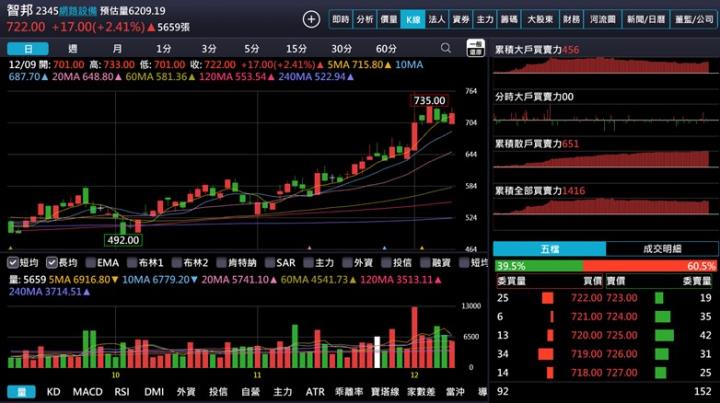
Task: Select the 3分 chart interval
Action: 208,49
